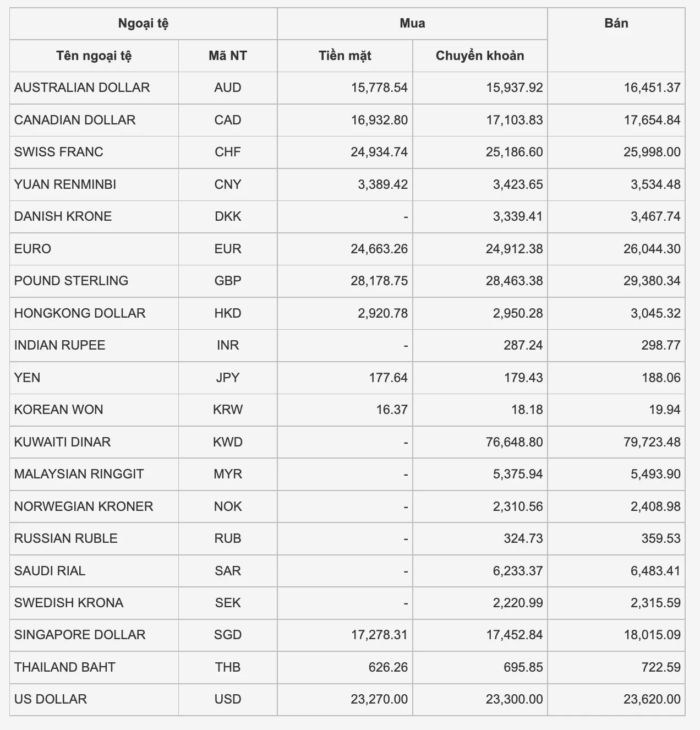Click the "Tiền mặt" subheader
The image size is (700, 730).
point(345,56)
